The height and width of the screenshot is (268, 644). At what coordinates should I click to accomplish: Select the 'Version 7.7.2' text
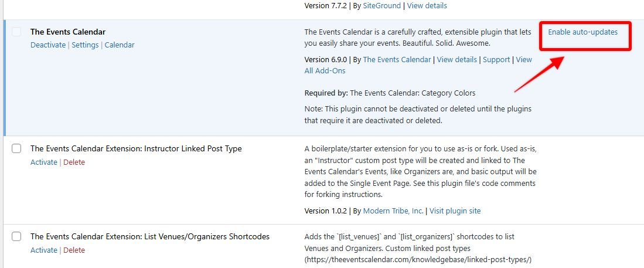tap(326, 6)
